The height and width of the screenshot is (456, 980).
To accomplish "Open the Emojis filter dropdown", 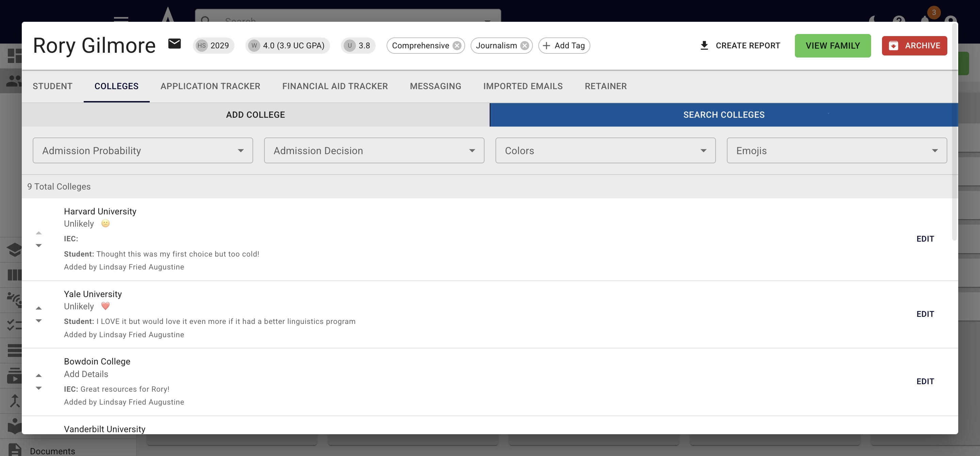I will (x=837, y=151).
